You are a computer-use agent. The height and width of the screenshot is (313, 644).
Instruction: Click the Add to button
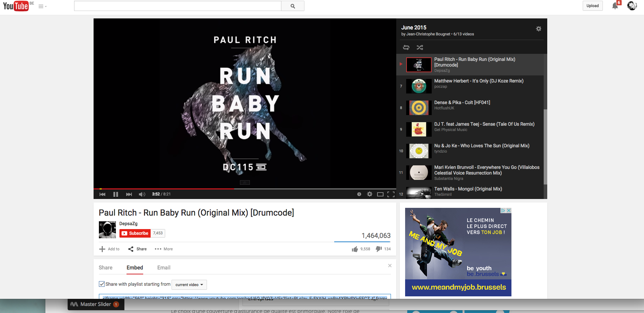110,249
